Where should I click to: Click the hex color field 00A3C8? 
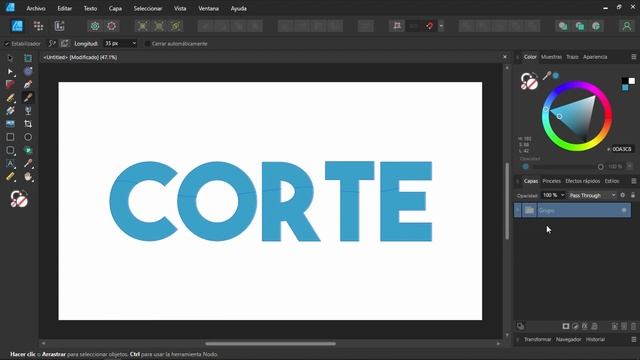(622, 149)
